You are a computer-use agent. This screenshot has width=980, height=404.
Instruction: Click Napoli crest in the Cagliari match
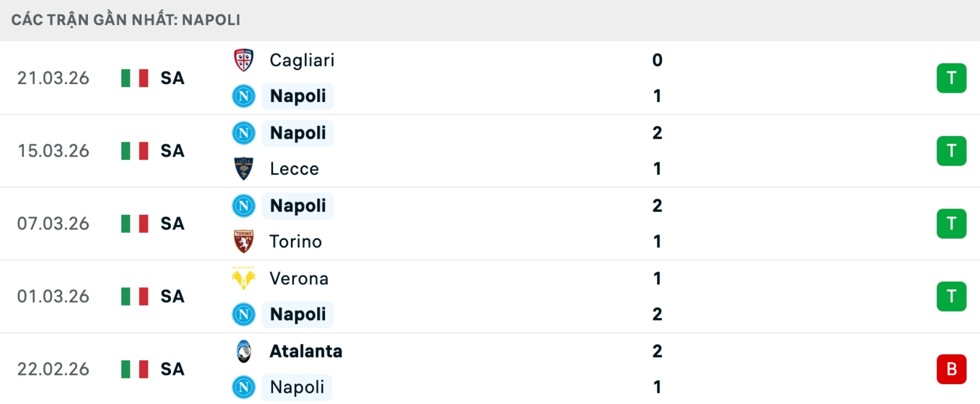click(243, 96)
